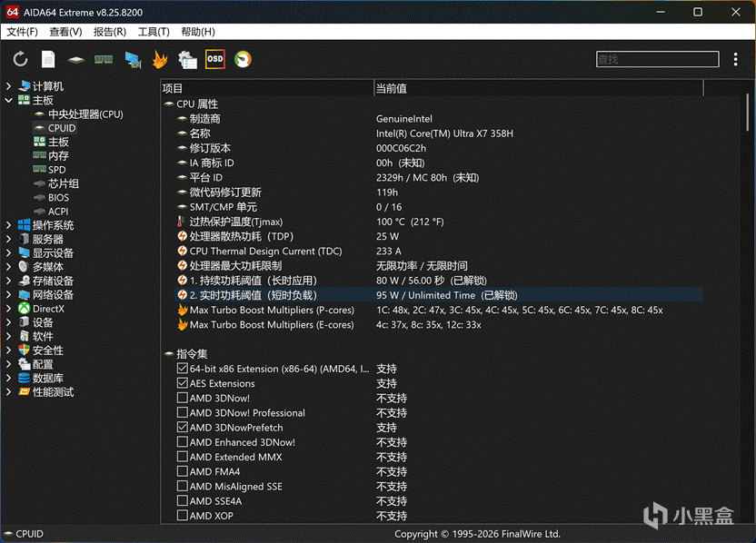Expand the DirectX node arrow

point(8,309)
